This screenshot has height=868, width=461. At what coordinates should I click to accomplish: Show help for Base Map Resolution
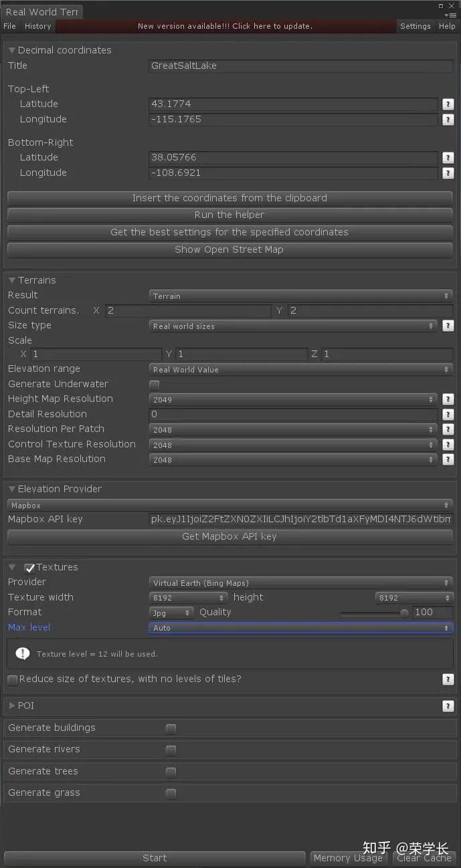pos(448,459)
